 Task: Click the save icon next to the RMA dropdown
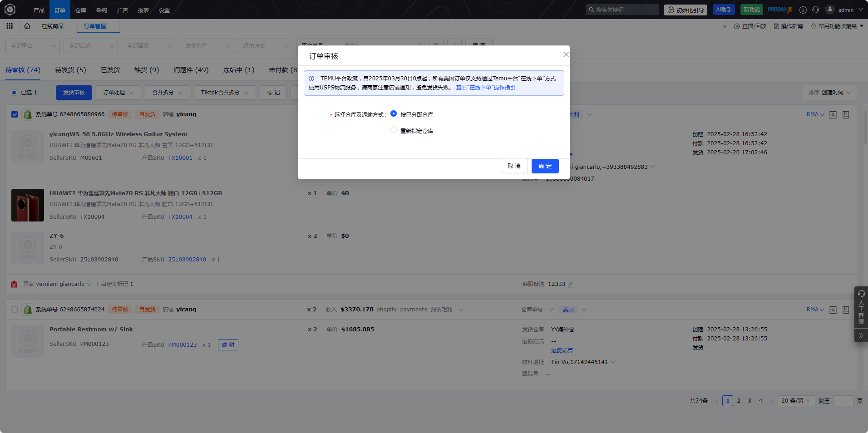[x=845, y=114]
